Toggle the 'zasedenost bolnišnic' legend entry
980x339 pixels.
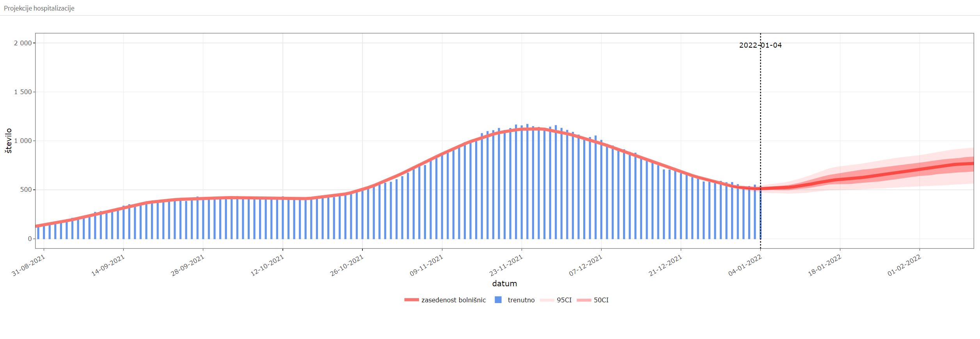(x=453, y=300)
